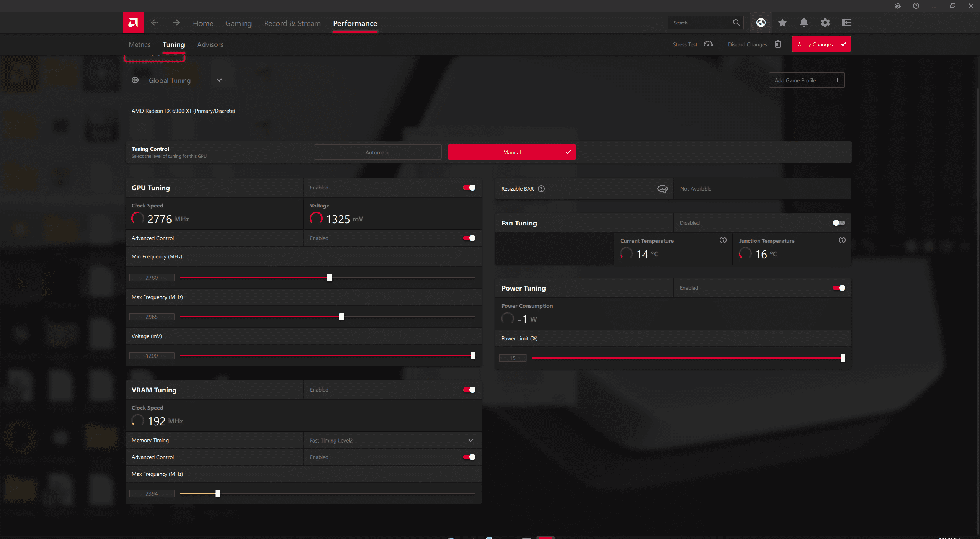This screenshot has width=980, height=539.
Task: Click the AMD logo home icon
Action: (133, 23)
